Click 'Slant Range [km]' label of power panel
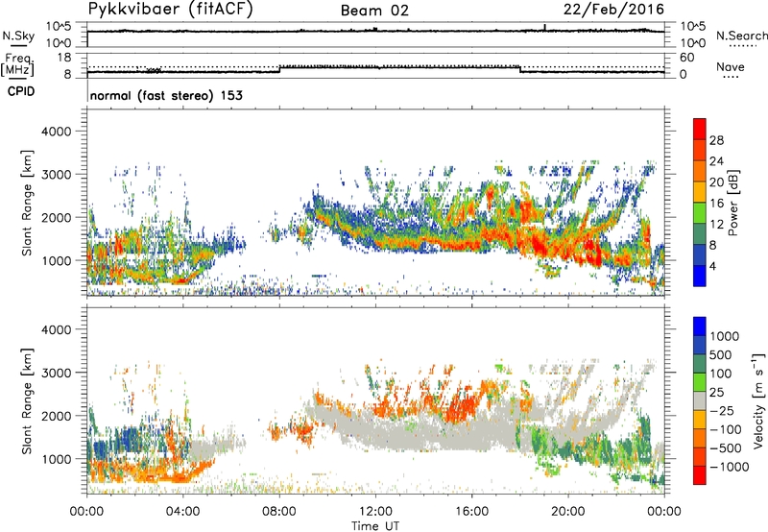Screen dimensions: 768x532 click(27, 203)
